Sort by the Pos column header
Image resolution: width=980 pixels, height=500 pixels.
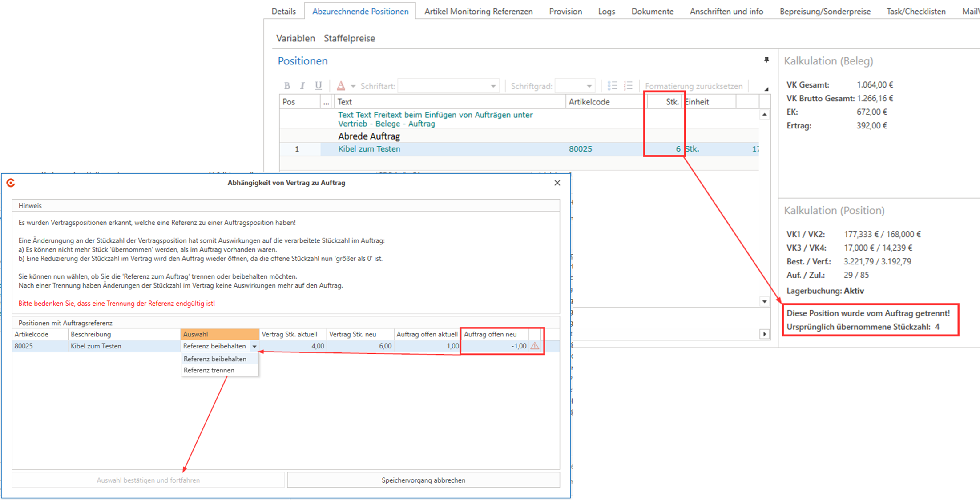pos(300,102)
